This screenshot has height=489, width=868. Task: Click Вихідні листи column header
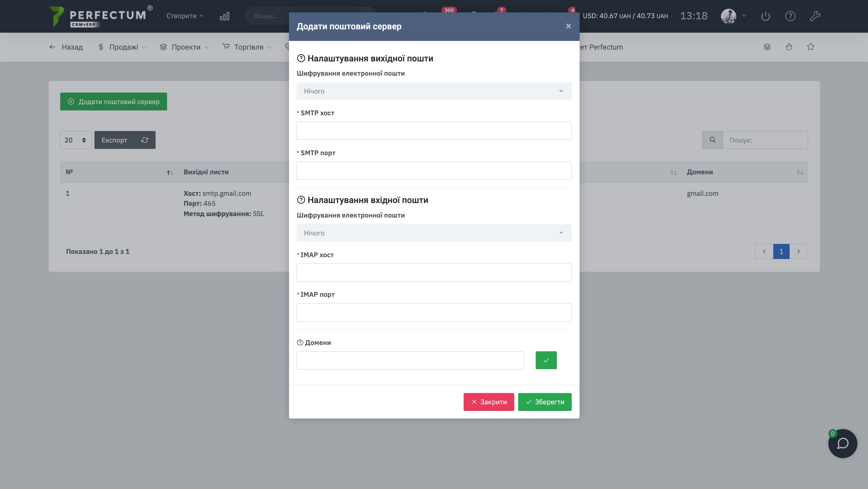[206, 172]
